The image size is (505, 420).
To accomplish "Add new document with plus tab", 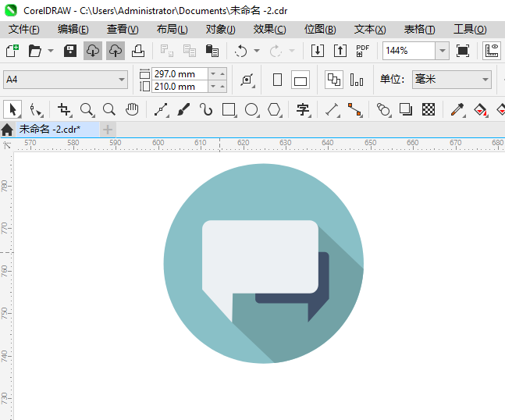I will point(108,129).
